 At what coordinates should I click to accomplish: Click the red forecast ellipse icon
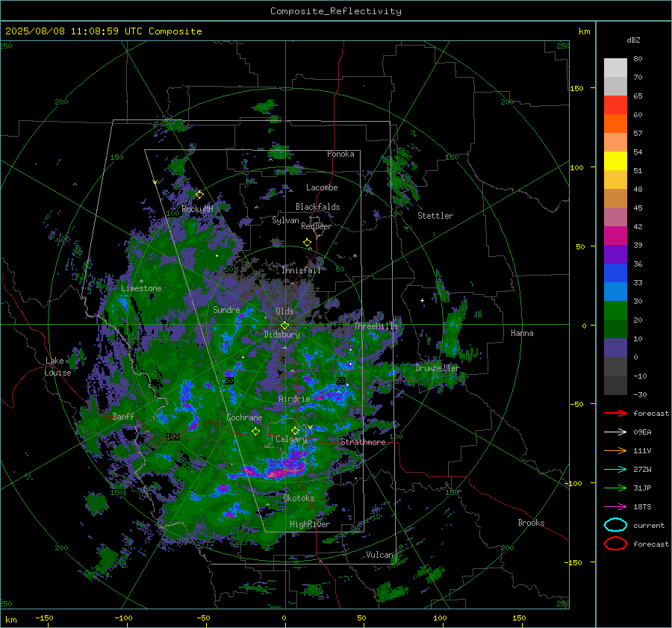pos(615,544)
